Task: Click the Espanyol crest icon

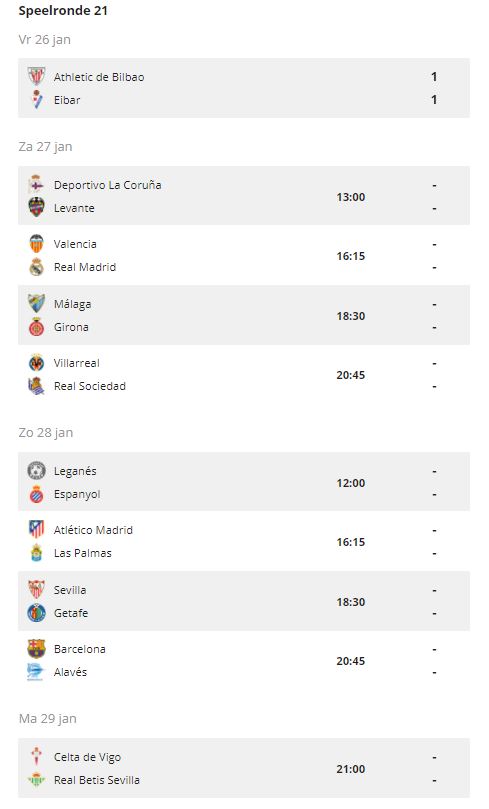Action: pyautogui.click(x=37, y=494)
